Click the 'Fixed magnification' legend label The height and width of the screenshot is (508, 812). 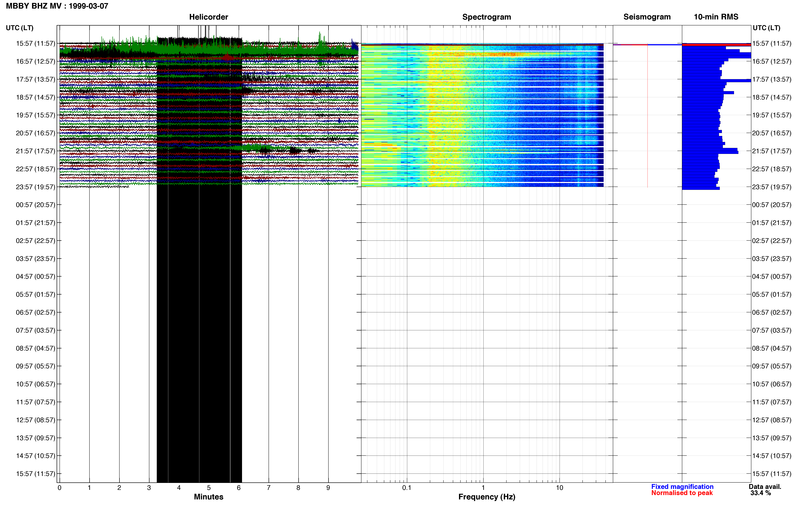(x=682, y=487)
